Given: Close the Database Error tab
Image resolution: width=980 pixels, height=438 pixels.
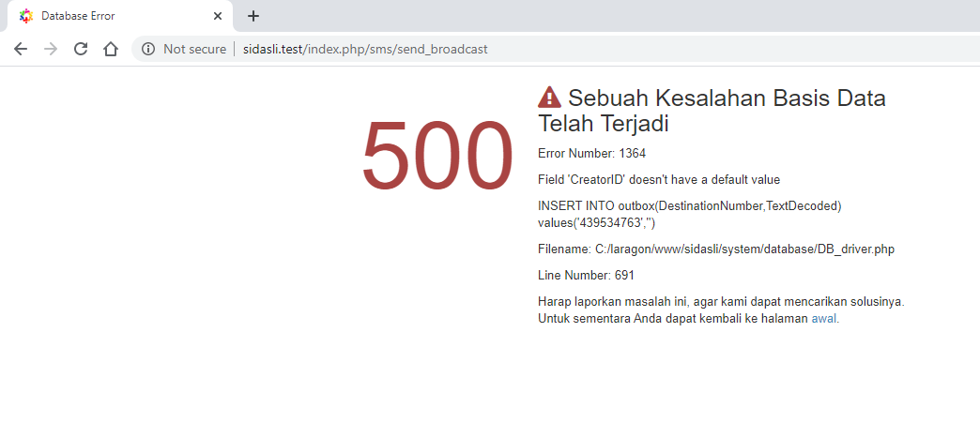Looking at the screenshot, I should [x=218, y=16].
